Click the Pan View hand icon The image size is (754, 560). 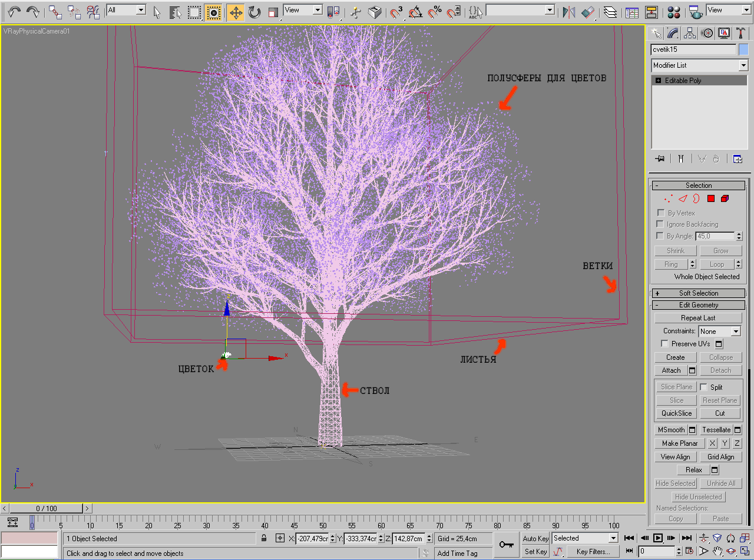[717, 551]
